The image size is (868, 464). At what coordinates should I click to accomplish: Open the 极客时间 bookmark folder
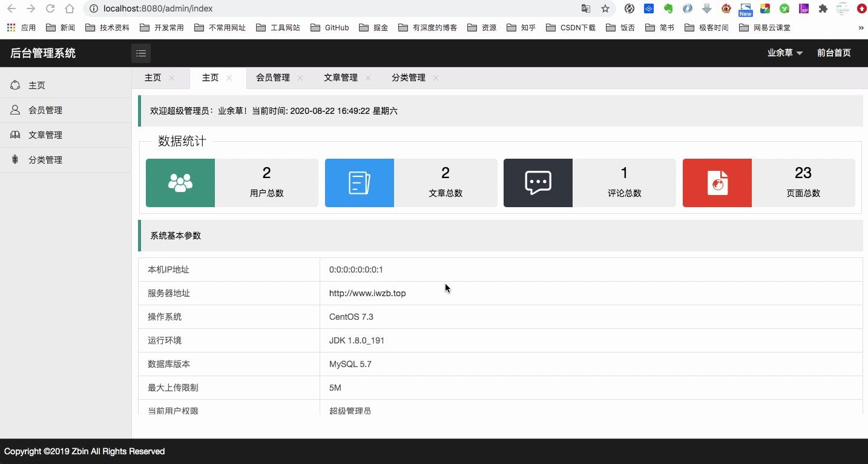pyautogui.click(x=706, y=27)
